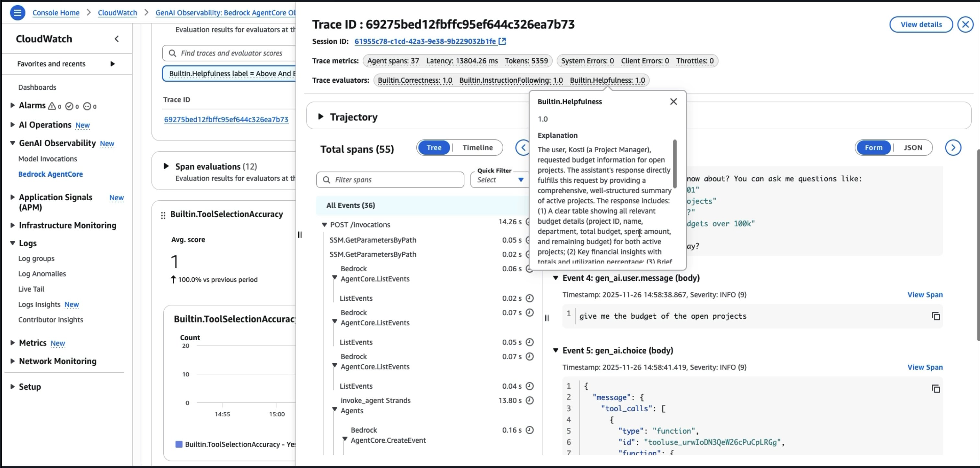Viewport: 980px width, 468px height.
Task: Expand the Trajectory section
Action: click(x=321, y=117)
